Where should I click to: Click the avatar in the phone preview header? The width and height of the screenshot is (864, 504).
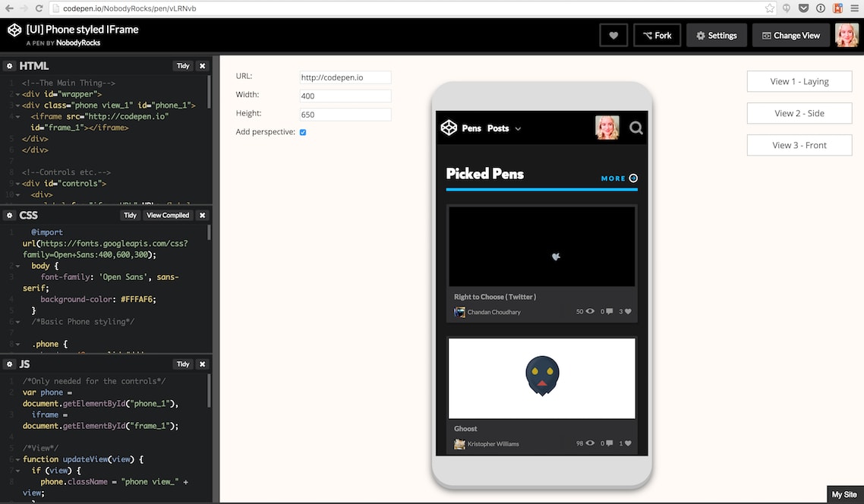607,128
